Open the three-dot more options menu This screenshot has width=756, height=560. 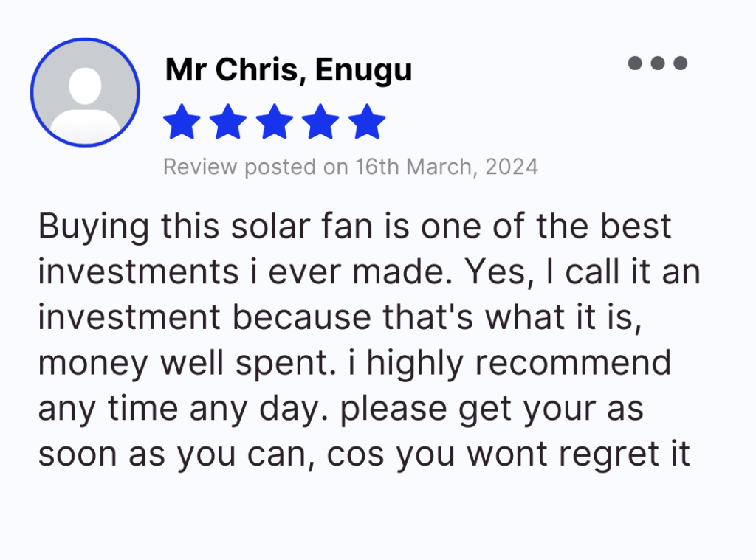tap(657, 63)
